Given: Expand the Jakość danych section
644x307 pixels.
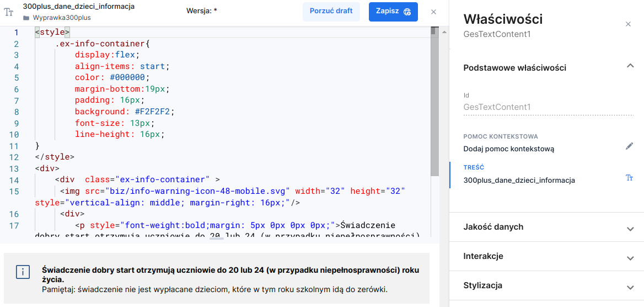Looking at the screenshot, I should (x=630, y=228).
